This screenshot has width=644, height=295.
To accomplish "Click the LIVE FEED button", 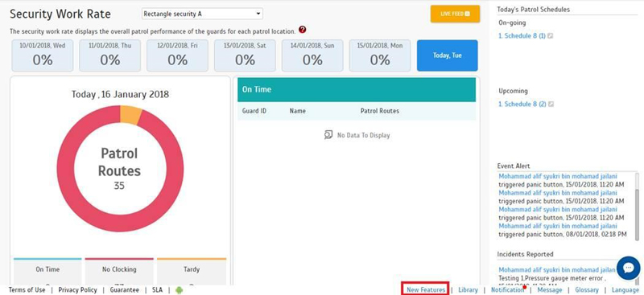I will (x=455, y=14).
